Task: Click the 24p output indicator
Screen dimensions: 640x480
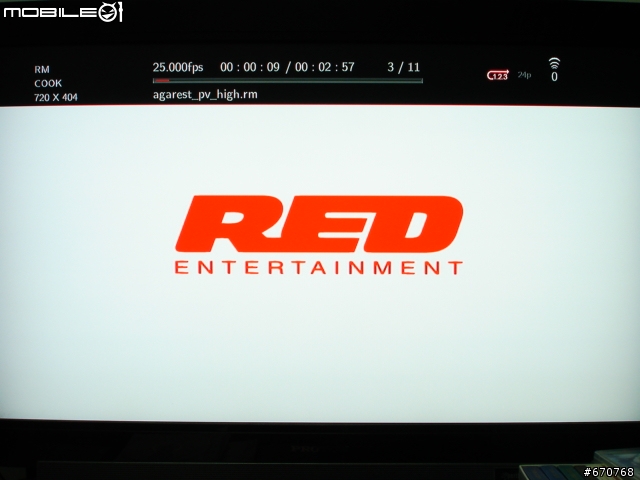Action: 524,75
